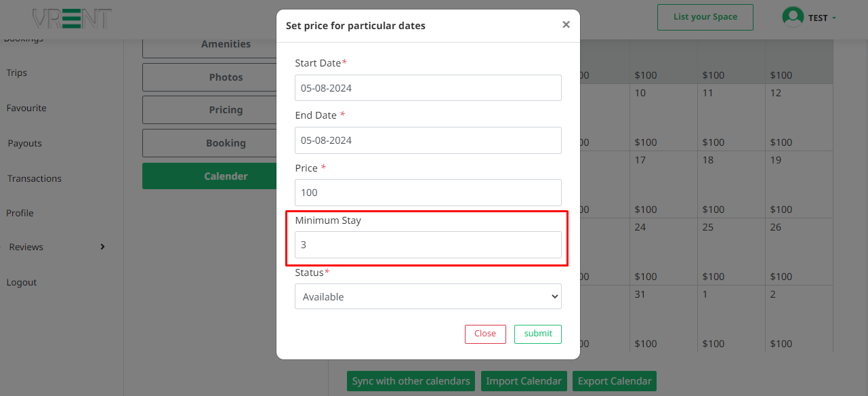Click the user avatar icon
This screenshot has width=868, height=396.
pyautogui.click(x=792, y=18)
